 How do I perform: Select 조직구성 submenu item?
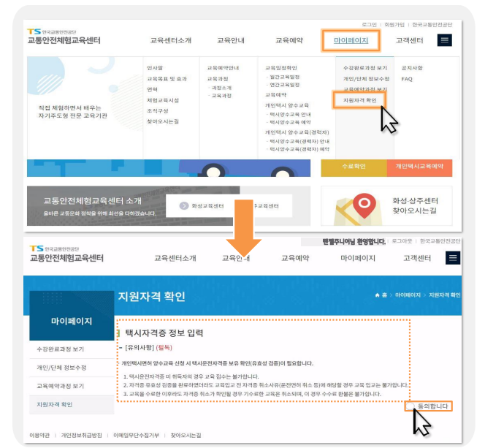click(158, 111)
